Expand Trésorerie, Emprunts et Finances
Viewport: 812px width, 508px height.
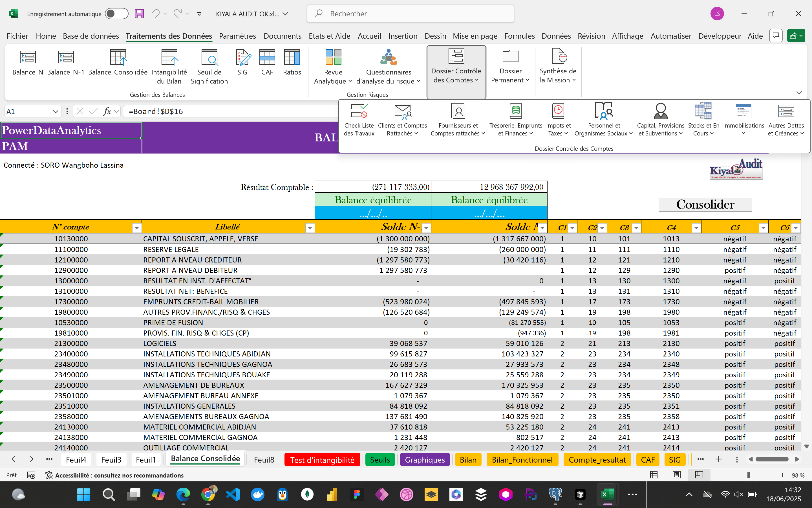click(516, 120)
